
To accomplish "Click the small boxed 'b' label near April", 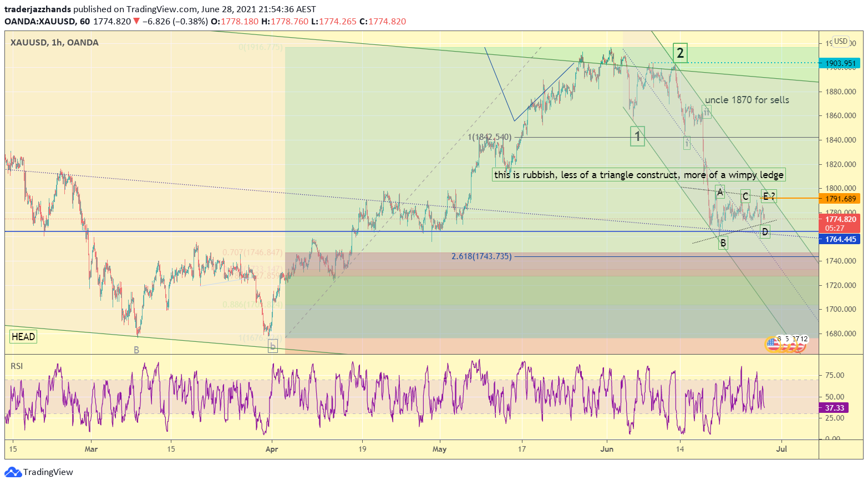I will point(272,346).
